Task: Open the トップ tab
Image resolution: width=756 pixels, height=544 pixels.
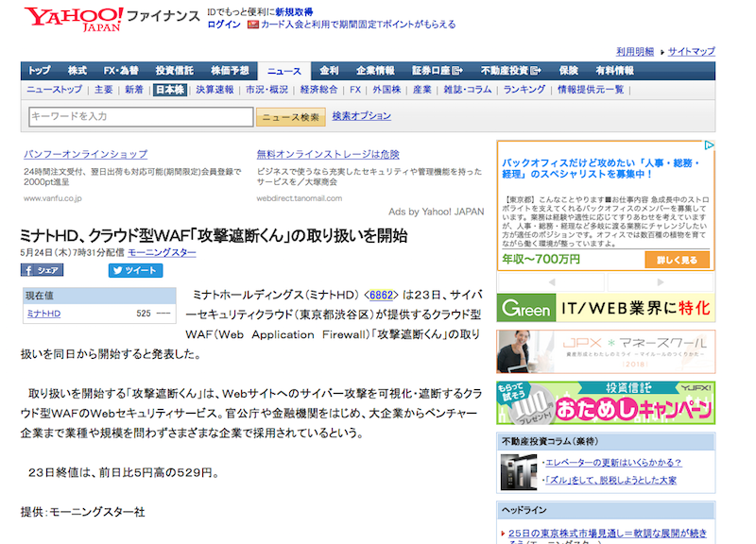Action: coord(39,71)
